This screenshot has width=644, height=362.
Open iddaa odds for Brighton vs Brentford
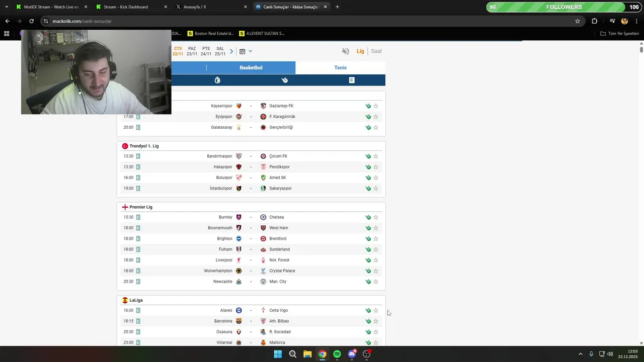tap(368, 239)
